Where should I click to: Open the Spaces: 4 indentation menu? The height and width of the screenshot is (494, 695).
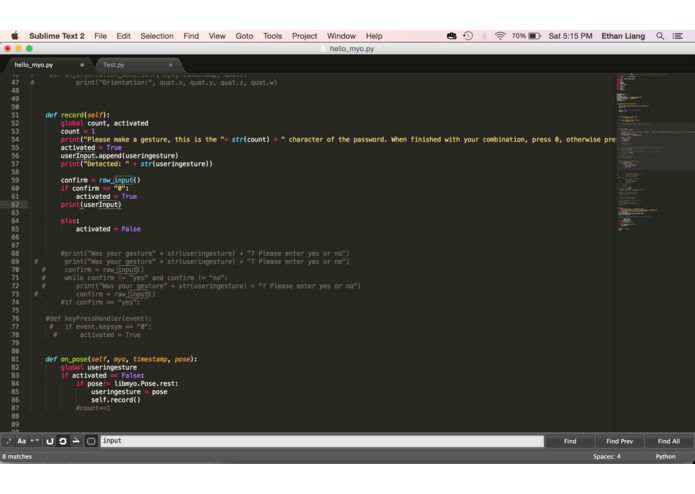coord(607,456)
